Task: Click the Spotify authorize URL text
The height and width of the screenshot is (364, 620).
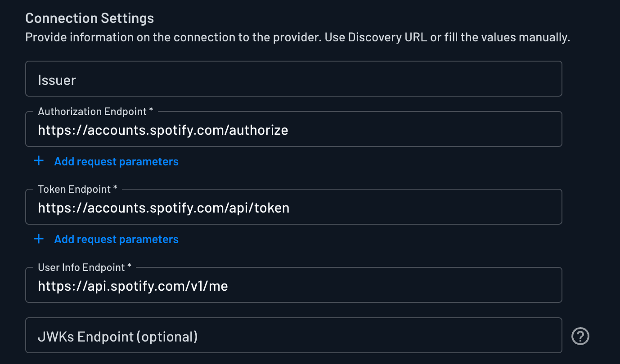Action: coord(163,130)
